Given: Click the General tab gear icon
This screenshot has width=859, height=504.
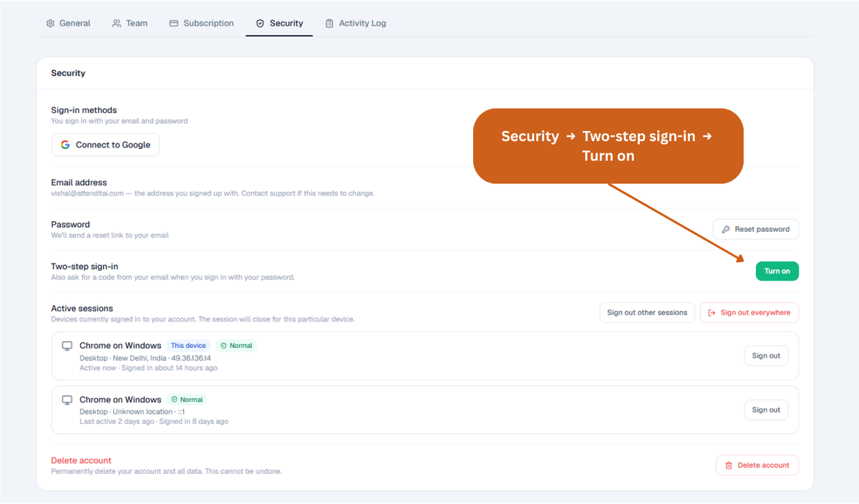Looking at the screenshot, I should tap(50, 23).
